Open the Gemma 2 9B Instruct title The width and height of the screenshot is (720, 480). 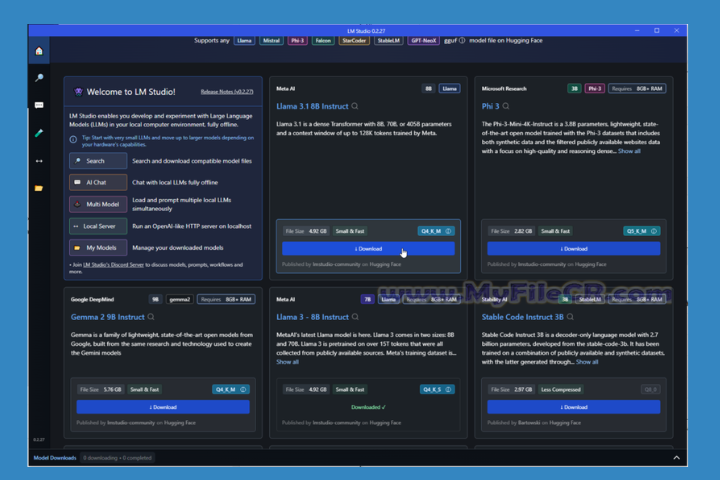[x=107, y=317]
